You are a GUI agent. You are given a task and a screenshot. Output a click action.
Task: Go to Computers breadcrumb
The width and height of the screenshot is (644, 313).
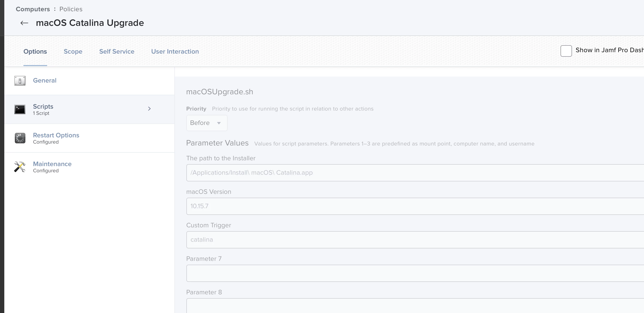point(33,9)
